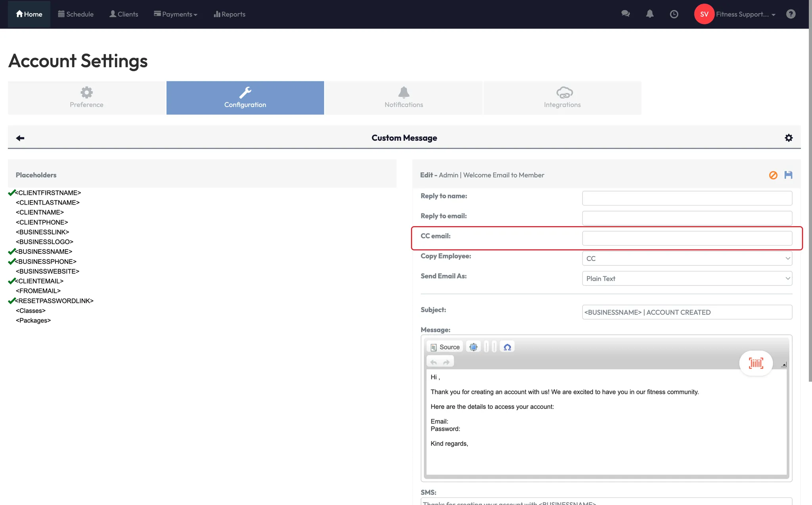Image resolution: width=812 pixels, height=505 pixels.
Task: Maximize the message editor
Action: click(473, 347)
